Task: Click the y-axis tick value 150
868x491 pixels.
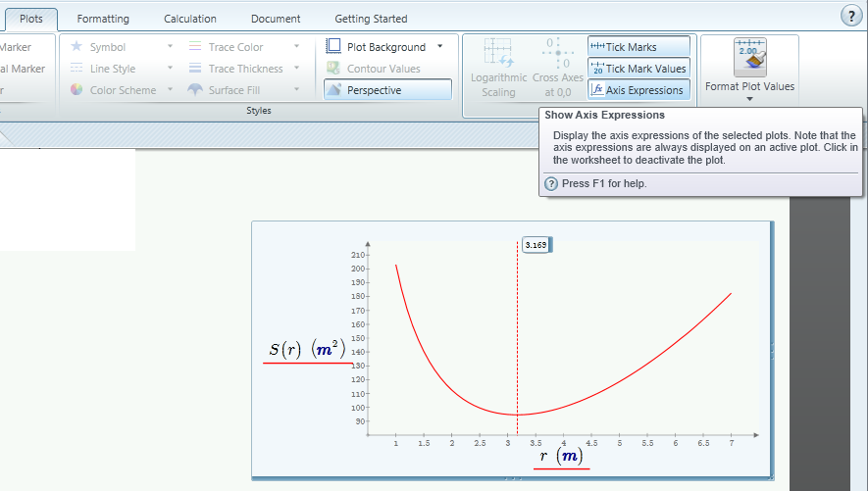Action: pyautogui.click(x=358, y=338)
